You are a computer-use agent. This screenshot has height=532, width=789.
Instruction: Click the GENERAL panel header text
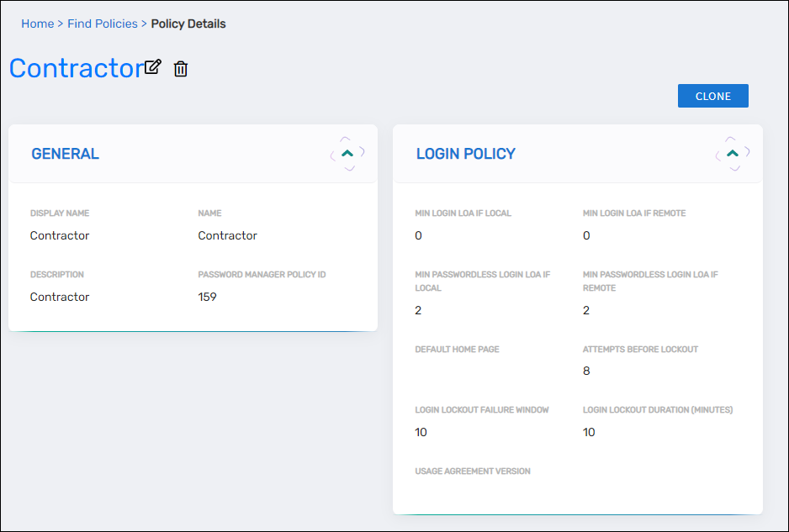coord(65,154)
